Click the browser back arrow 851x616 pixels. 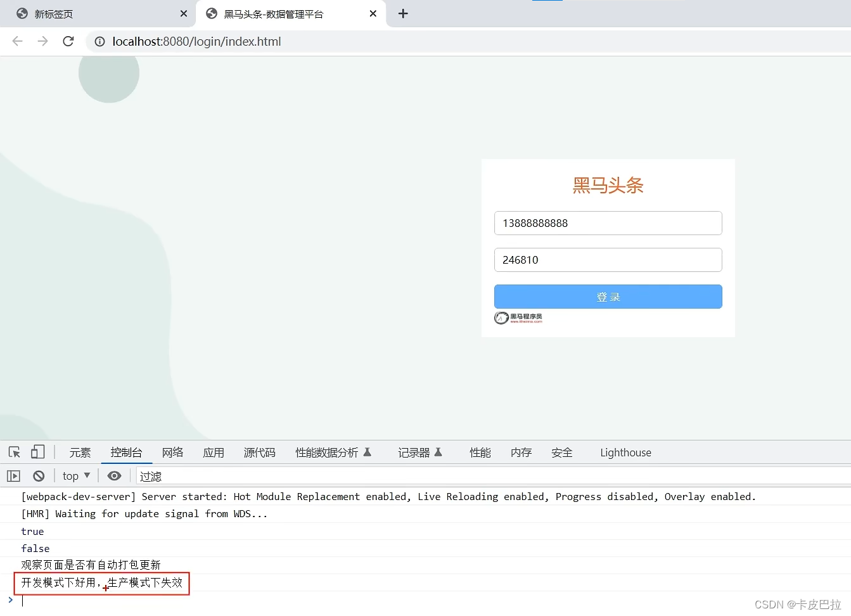pos(18,41)
